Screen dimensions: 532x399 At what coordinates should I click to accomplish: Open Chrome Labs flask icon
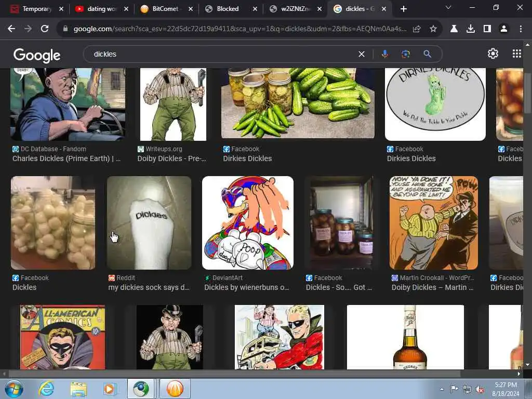(x=454, y=29)
